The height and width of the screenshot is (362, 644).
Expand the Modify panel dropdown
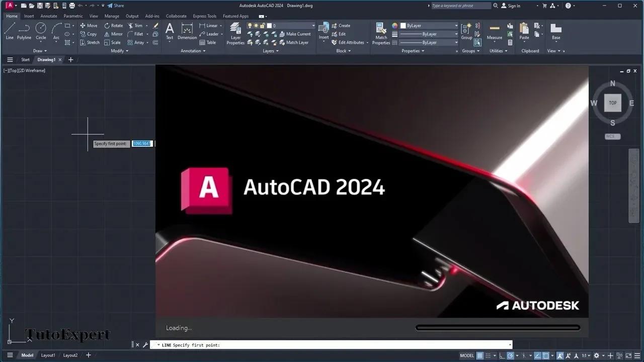120,51
